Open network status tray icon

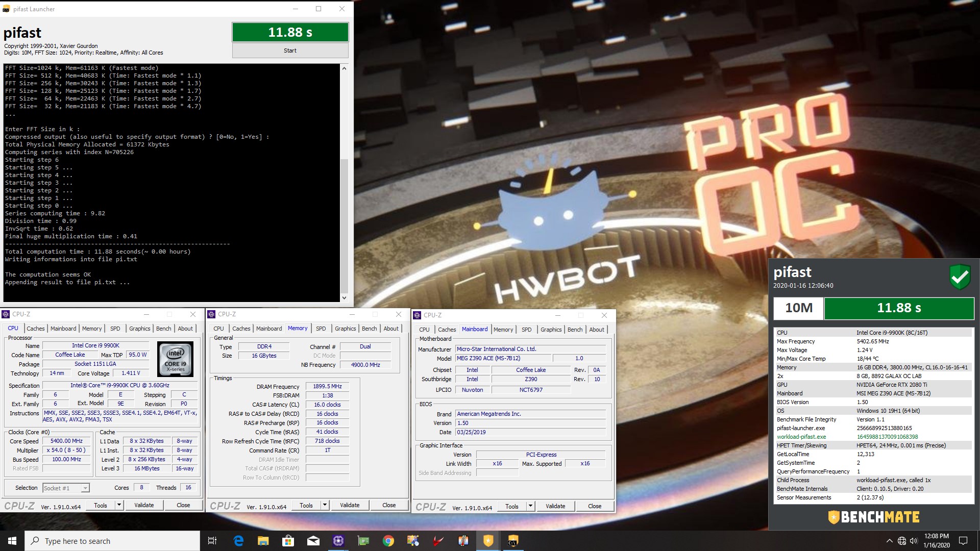[902, 541]
